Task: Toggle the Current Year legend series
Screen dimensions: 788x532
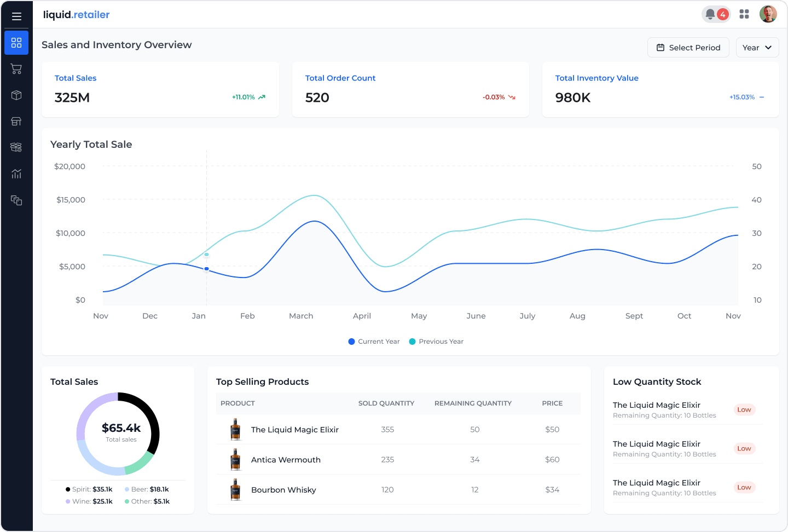Action: pyautogui.click(x=374, y=342)
